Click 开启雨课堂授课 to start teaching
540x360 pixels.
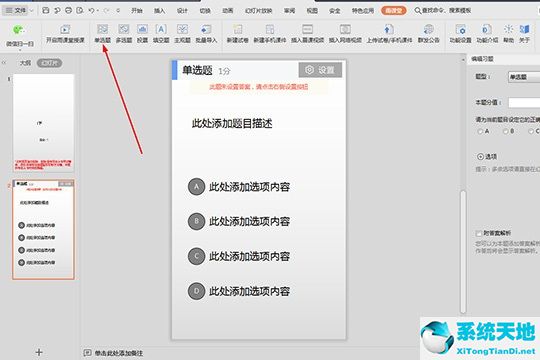[65, 34]
